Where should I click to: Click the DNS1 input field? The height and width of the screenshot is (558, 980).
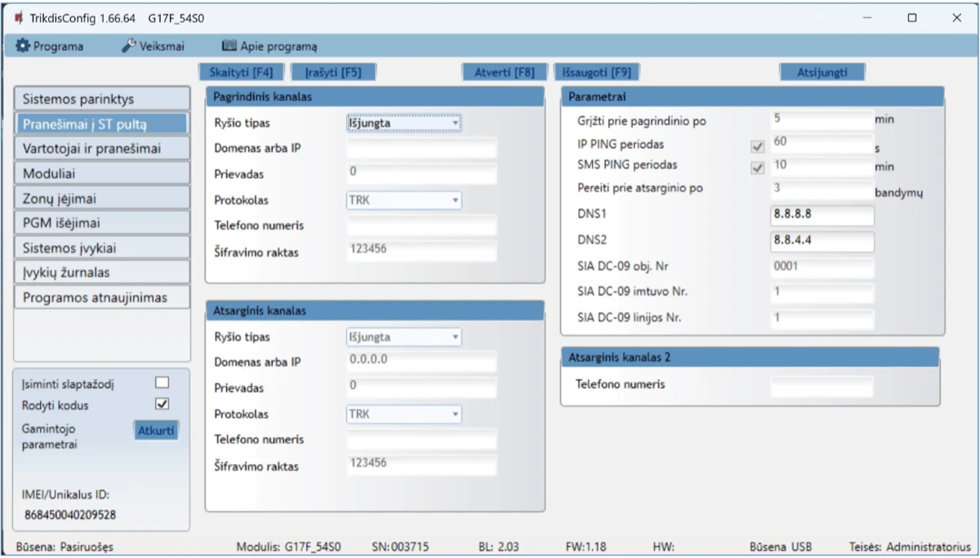(x=822, y=216)
